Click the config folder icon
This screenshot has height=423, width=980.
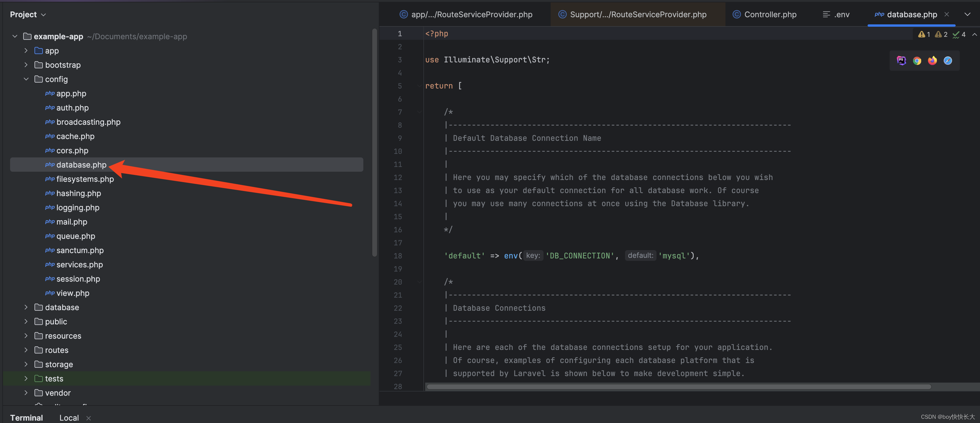pyautogui.click(x=38, y=79)
